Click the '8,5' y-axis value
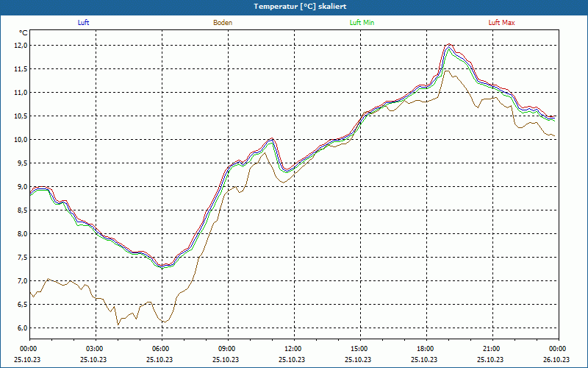This screenshot has width=588, height=368. (x=22, y=210)
